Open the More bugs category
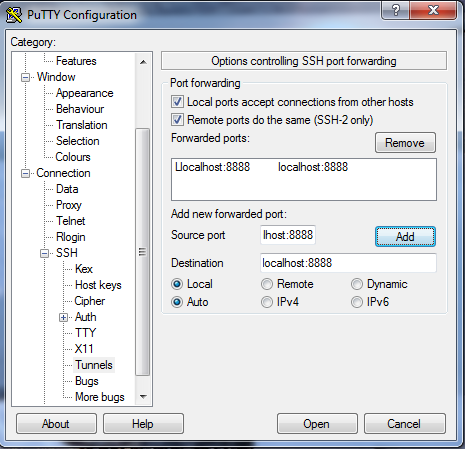 pyautogui.click(x=100, y=397)
